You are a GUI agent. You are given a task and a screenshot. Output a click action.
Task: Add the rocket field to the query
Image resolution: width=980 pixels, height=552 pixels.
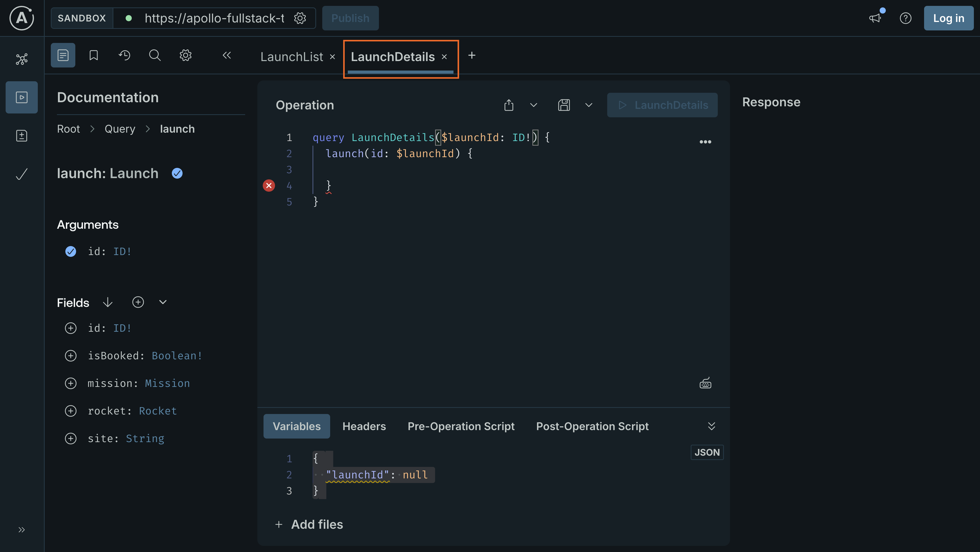point(71,410)
